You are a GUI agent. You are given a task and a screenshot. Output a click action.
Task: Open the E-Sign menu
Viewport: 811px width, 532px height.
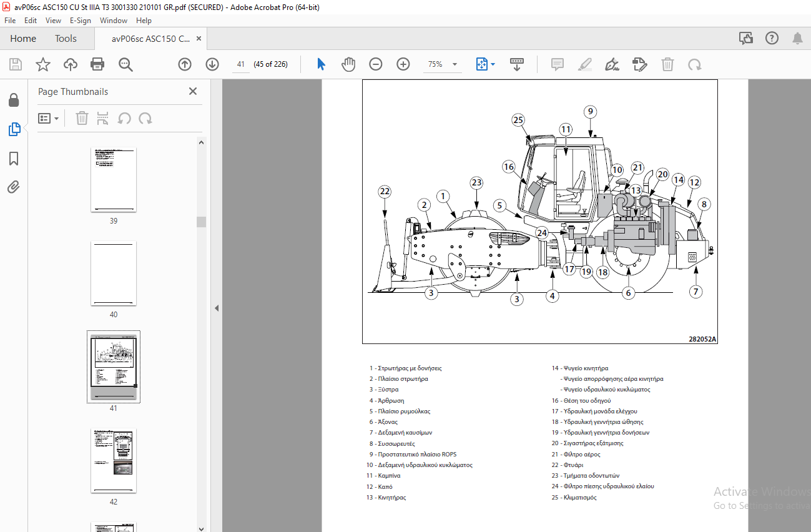[80, 21]
